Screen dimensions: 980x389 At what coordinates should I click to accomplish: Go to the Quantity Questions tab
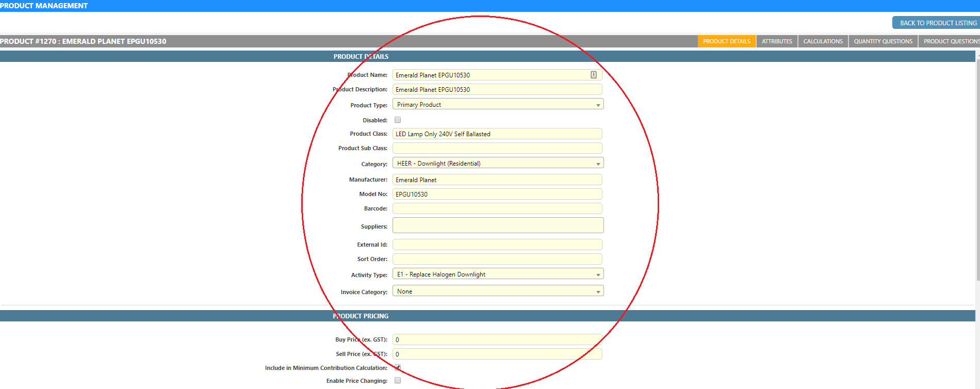883,41
